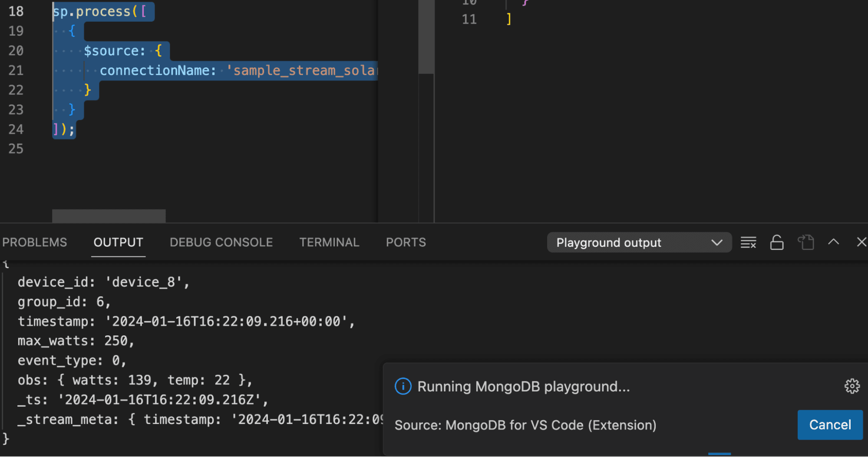Click the editor's horizontal scrollbar thumb
The image size is (868, 457).
[x=109, y=216]
